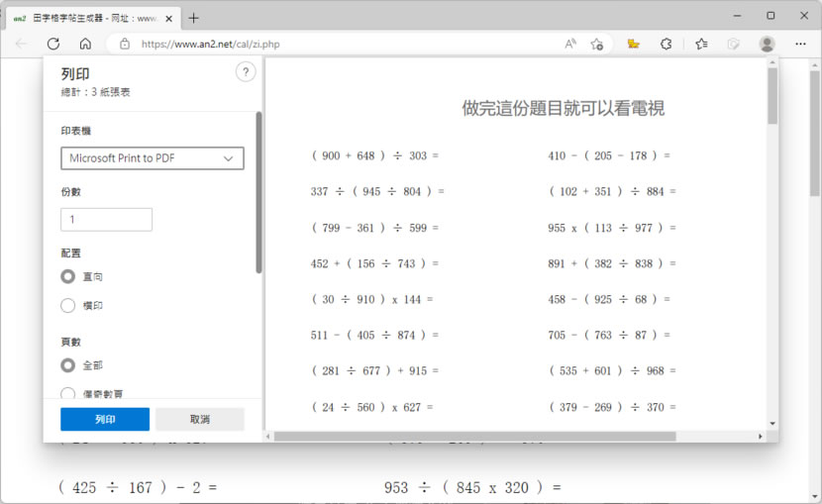
Task: Open a new browser tab
Action: [193, 18]
